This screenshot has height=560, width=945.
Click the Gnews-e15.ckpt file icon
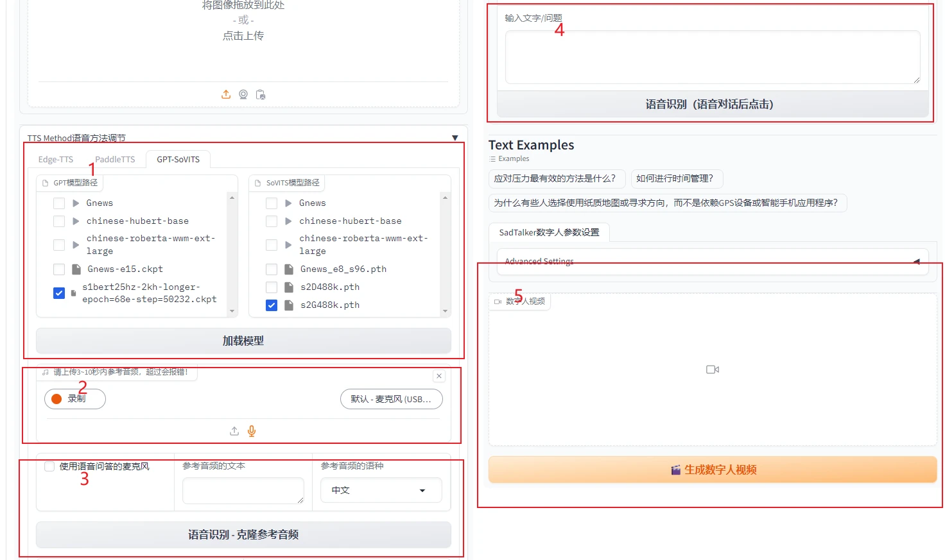[x=76, y=269]
